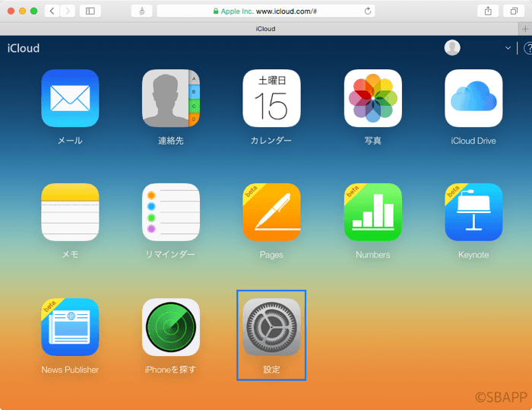The image size is (532, 410).
Task: Expand the account dropdown chevron
Action: pyautogui.click(x=508, y=48)
